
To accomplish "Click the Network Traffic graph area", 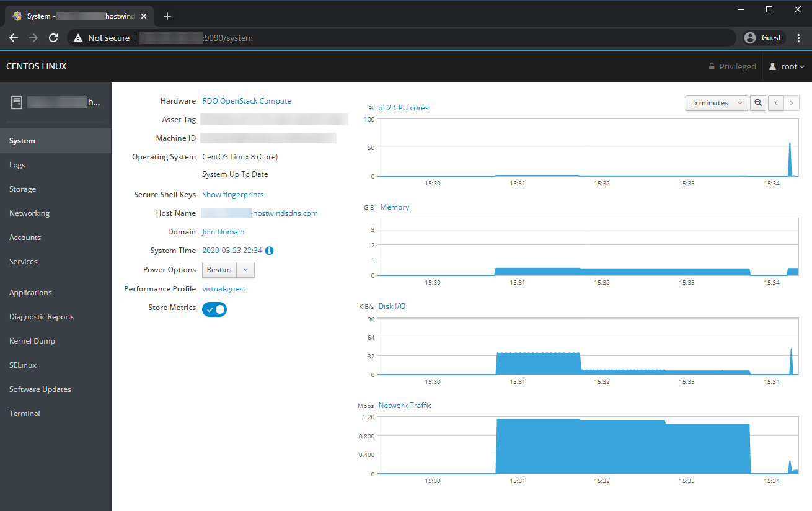I will click(x=588, y=445).
